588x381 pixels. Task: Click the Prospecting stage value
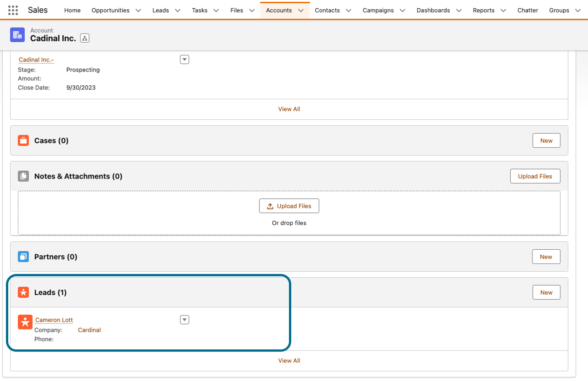(83, 70)
